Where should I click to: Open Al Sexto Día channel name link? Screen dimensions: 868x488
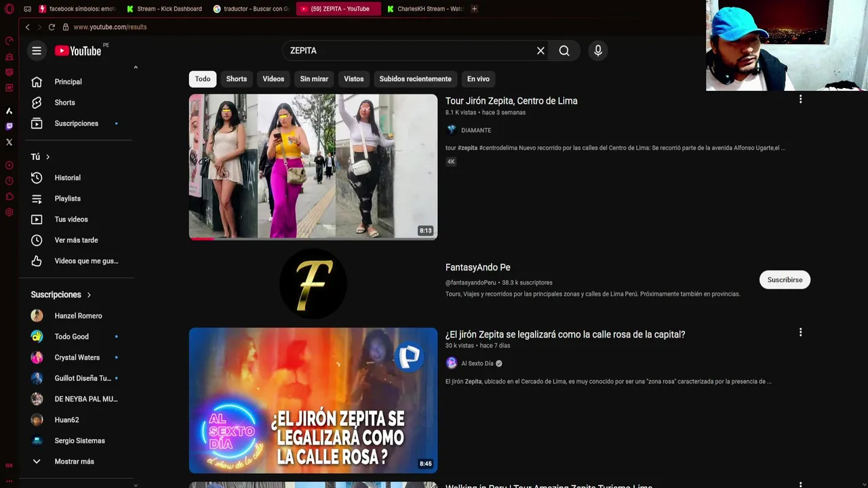(x=477, y=363)
